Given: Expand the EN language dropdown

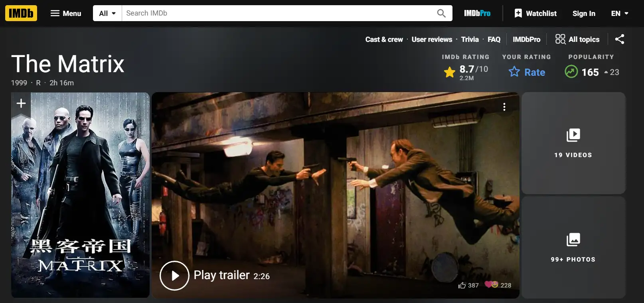Looking at the screenshot, I should click(620, 13).
